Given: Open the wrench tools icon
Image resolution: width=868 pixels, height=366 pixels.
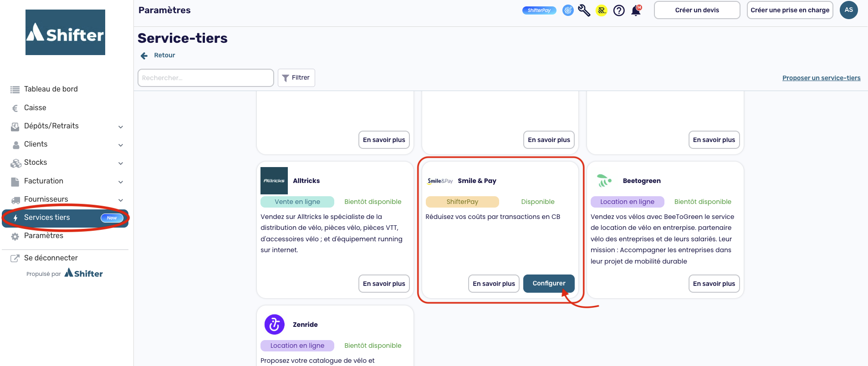Looking at the screenshot, I should click(584, 10).
